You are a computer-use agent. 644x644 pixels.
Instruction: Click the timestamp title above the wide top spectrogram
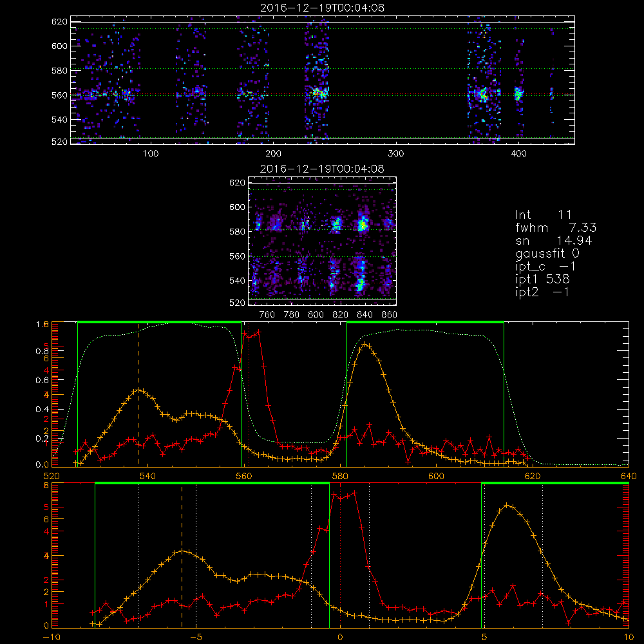point(323,8)
